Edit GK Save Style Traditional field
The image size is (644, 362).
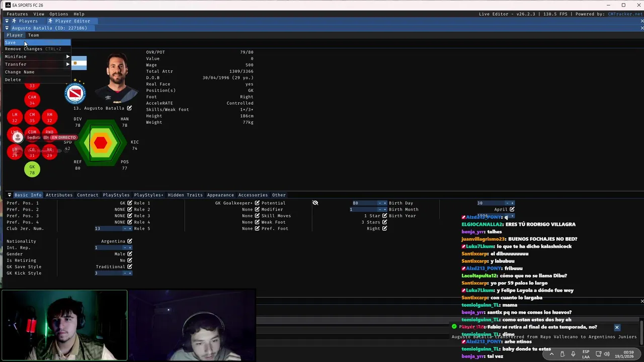click(129, 267)
